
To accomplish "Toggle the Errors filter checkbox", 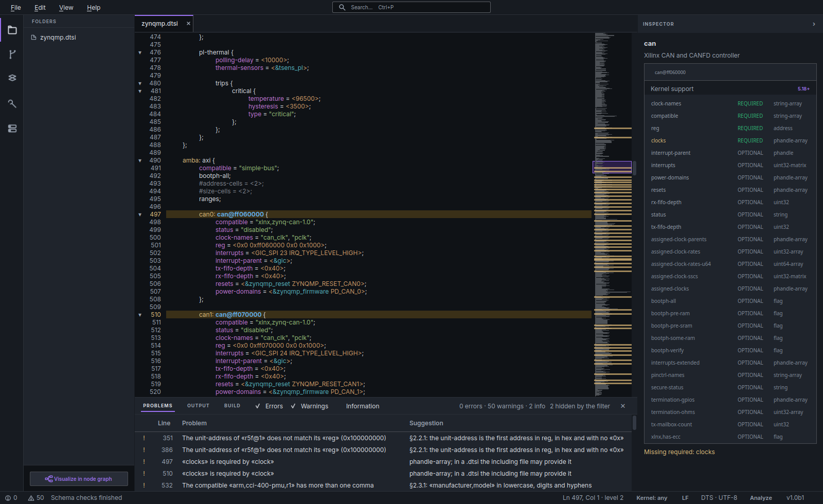I will [x=258, y=406].
